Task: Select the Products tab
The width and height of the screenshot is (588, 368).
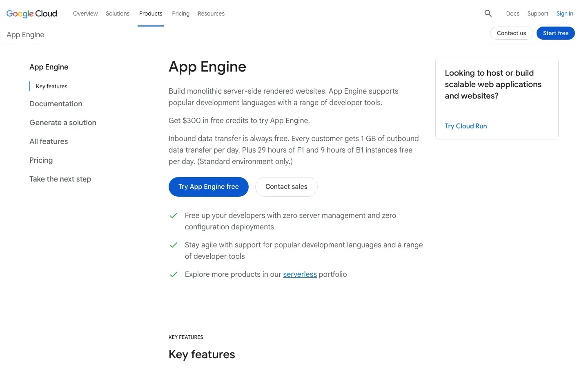Action: coord(151,13)
